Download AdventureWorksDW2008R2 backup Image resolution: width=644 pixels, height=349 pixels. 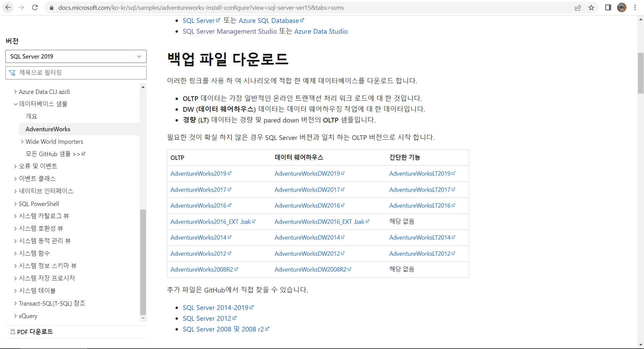(313, 269)
